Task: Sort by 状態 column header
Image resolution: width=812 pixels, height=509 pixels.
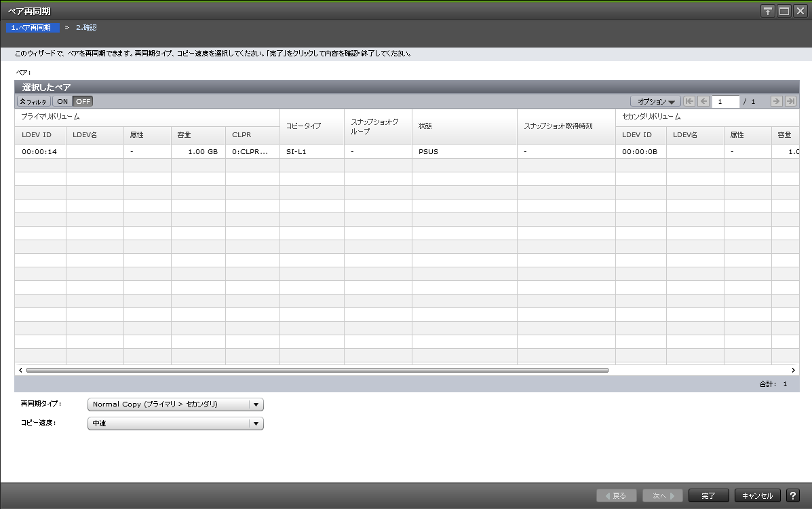Action: click(465, 126)
